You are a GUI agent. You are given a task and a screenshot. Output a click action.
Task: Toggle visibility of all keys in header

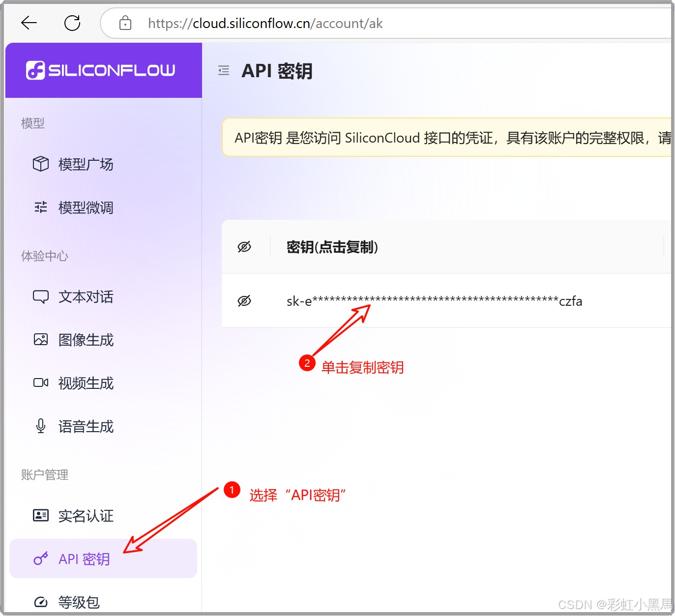coord(244,247)
